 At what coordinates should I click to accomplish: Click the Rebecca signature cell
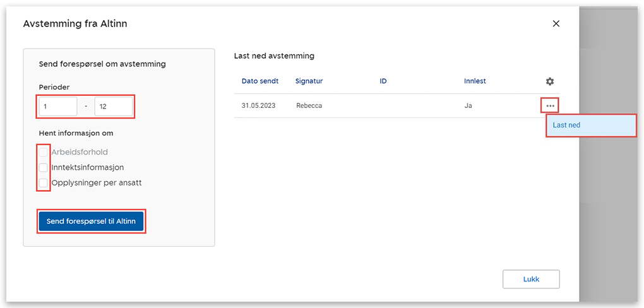[309, 105]
